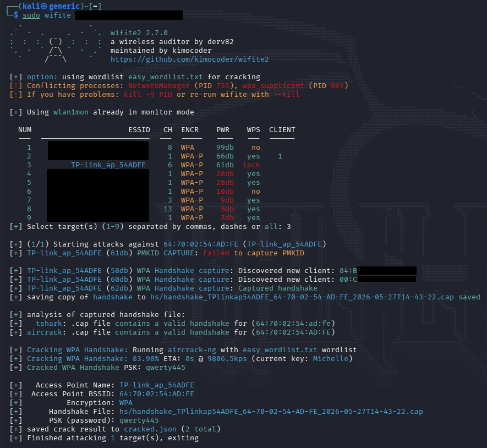
Task: Click 'tshark' in the analysis output
Action: point(49,324)
